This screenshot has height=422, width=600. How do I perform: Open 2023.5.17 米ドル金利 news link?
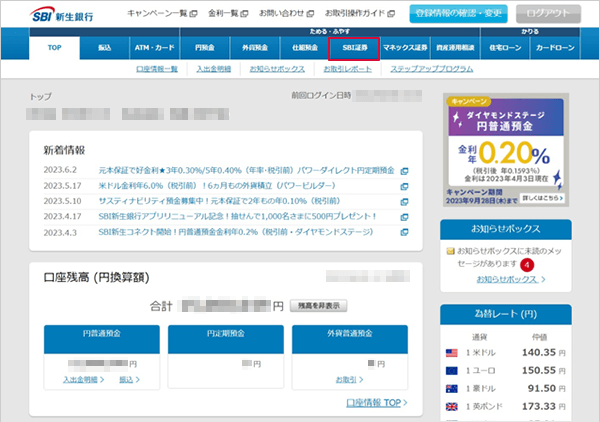[217, 186]
